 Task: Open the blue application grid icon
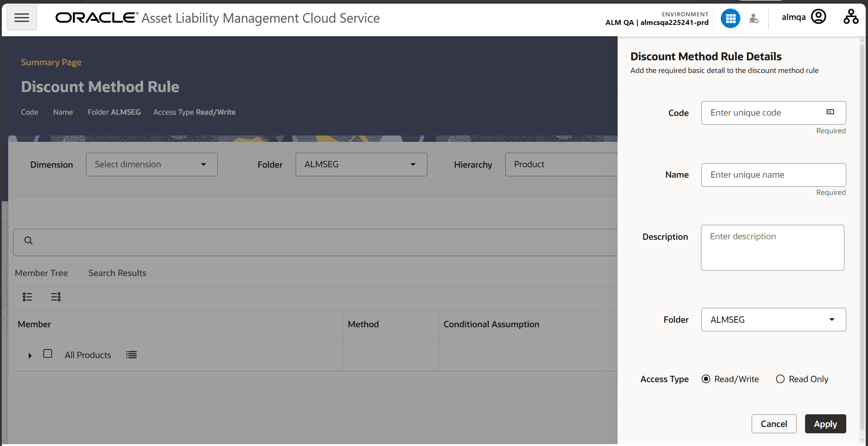(x=730, y=19)
